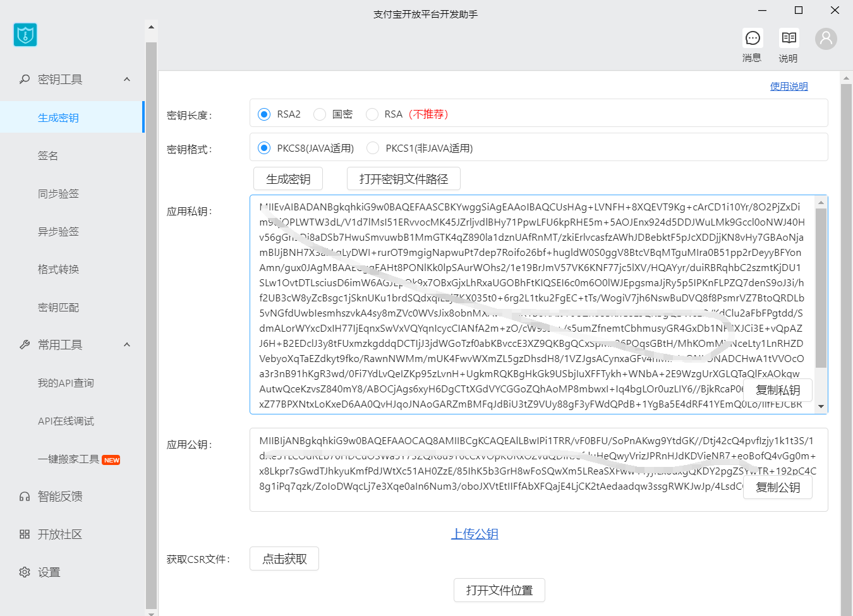Choose PKCS1(非JAVA适用) key format
The image size is (853, 616).
tap(373, 148)
